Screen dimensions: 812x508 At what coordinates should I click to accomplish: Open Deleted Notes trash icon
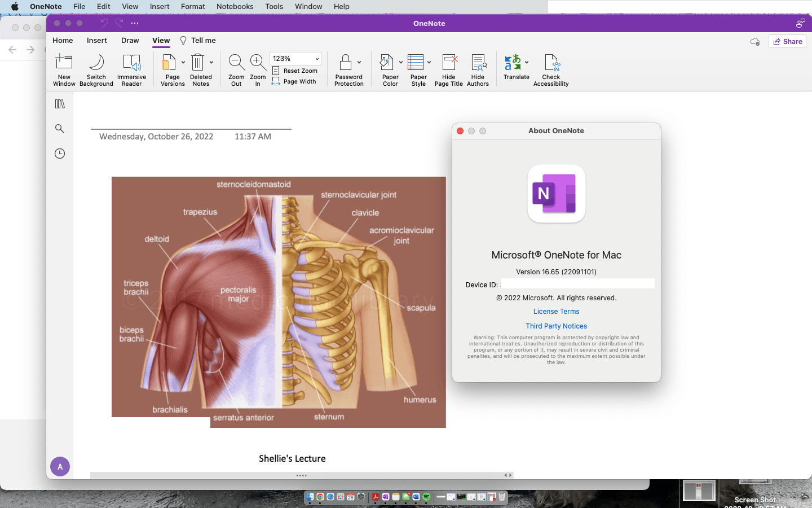[197, 62]
